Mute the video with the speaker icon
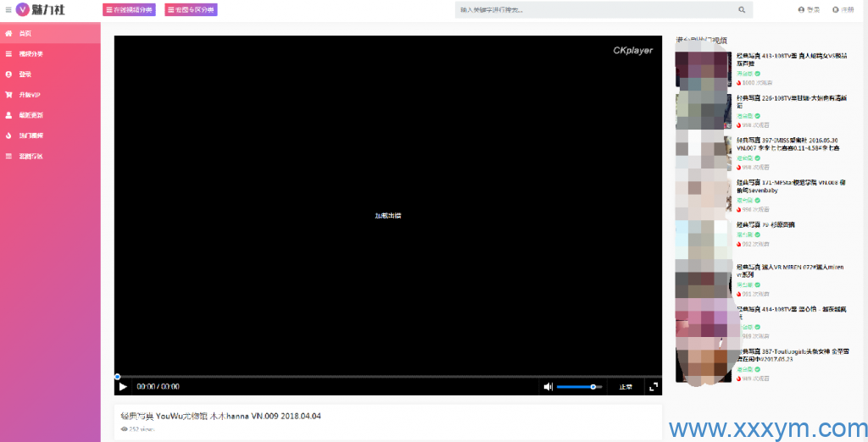Screen dimensions: 868x442 (548, 387)
